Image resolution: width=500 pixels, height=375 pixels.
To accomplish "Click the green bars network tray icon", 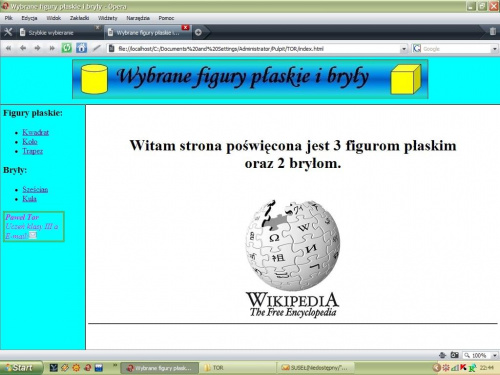I will tap(455, 368).
